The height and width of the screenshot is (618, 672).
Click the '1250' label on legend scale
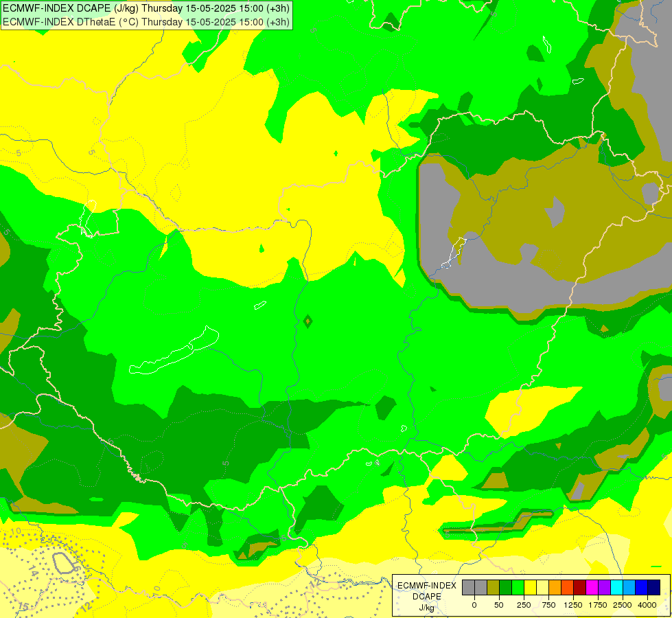(573, 605)
